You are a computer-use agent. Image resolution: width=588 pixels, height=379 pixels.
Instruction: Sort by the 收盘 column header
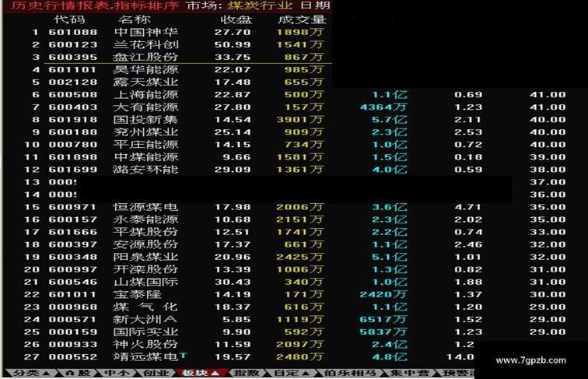pyautogui.click(x=236, y=19)
